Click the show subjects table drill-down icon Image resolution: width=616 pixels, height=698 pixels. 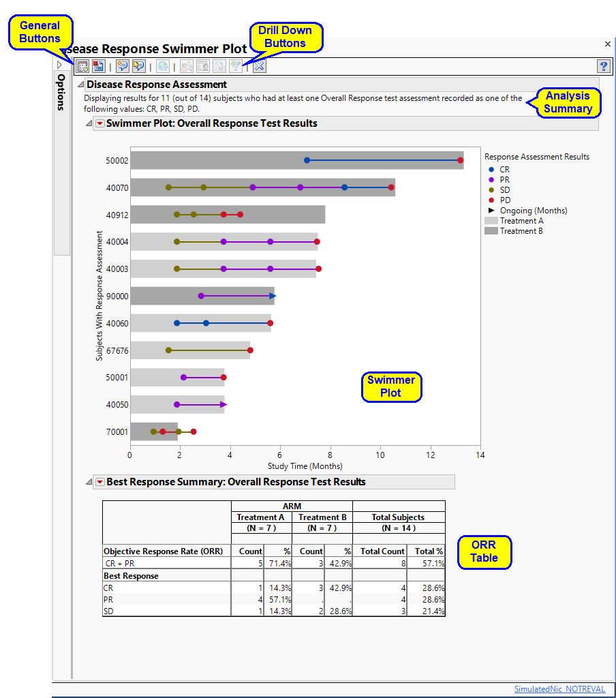[x=203, y=66]
